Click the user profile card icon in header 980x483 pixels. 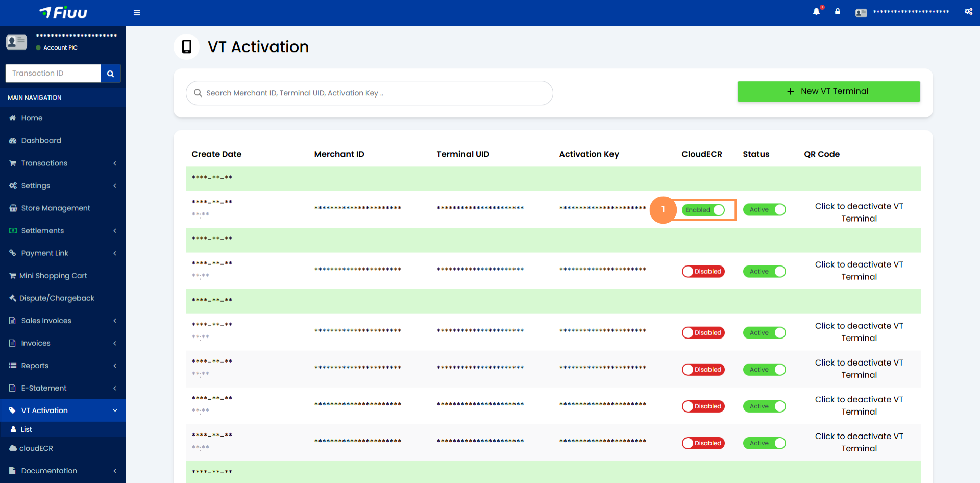(861, 12)
